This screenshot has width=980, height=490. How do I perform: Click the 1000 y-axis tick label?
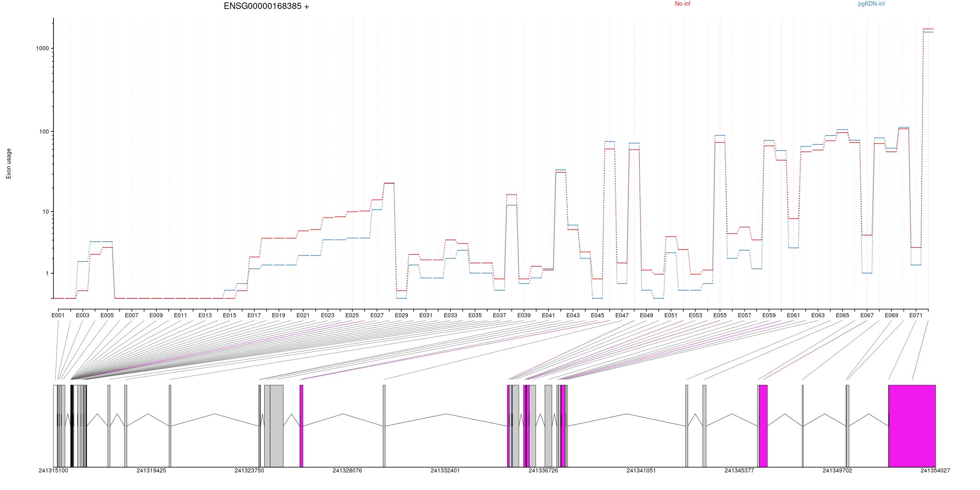click(42, 48)
